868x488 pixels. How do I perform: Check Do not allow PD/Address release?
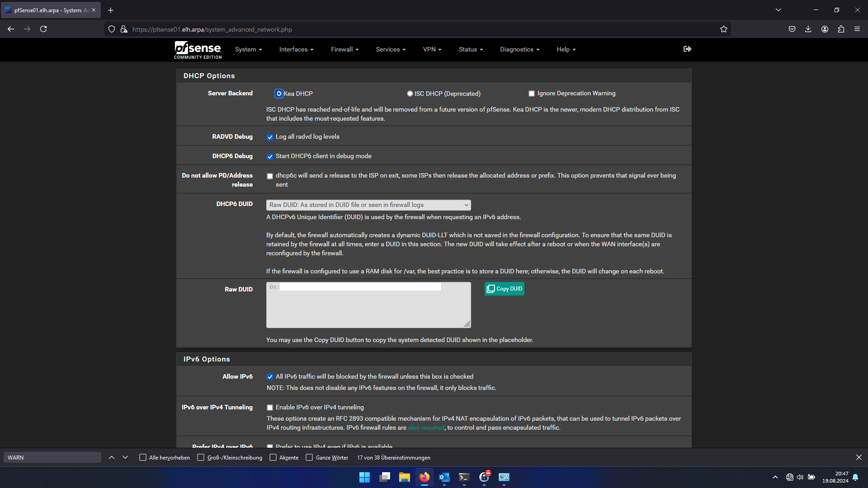270,176
